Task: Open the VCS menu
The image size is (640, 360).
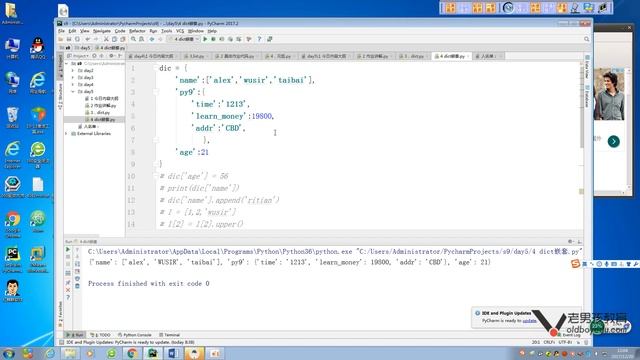Action: (x=180, y=31)
